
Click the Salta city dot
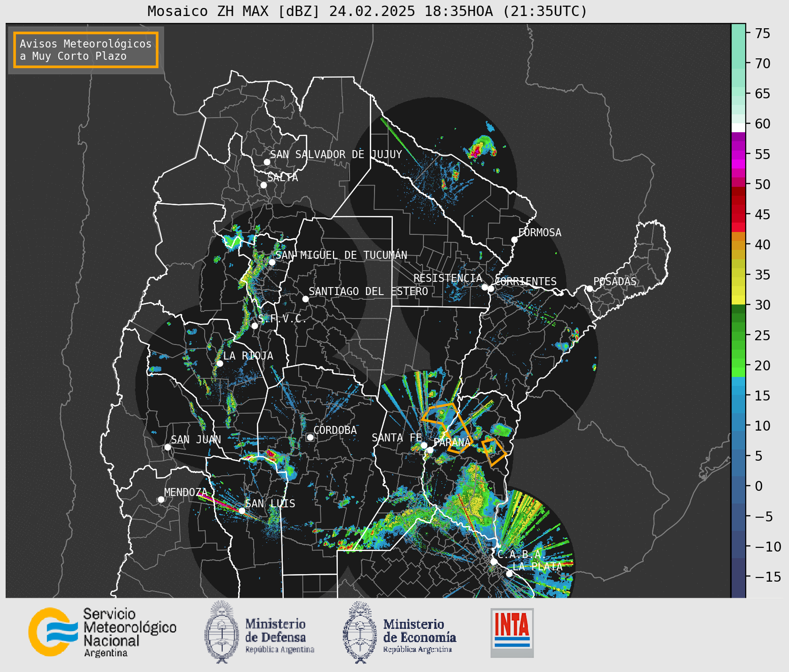(x=264, y=185)
